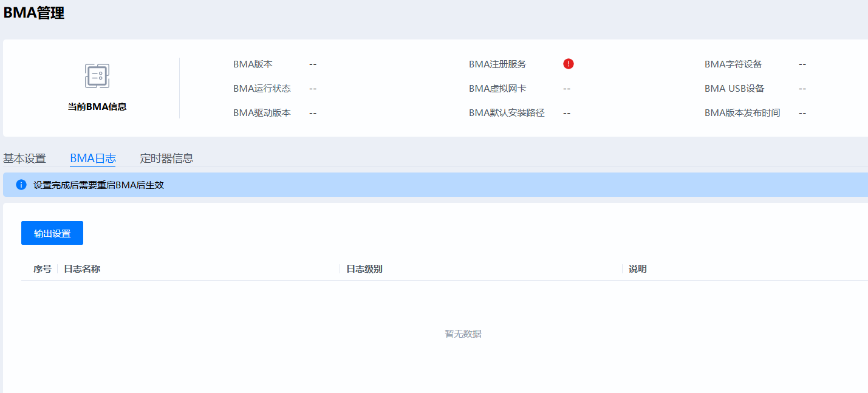Screen dimensions: 868x393
Task: Click the server icon above 当前BMA信息
Action: pos(97,75)
